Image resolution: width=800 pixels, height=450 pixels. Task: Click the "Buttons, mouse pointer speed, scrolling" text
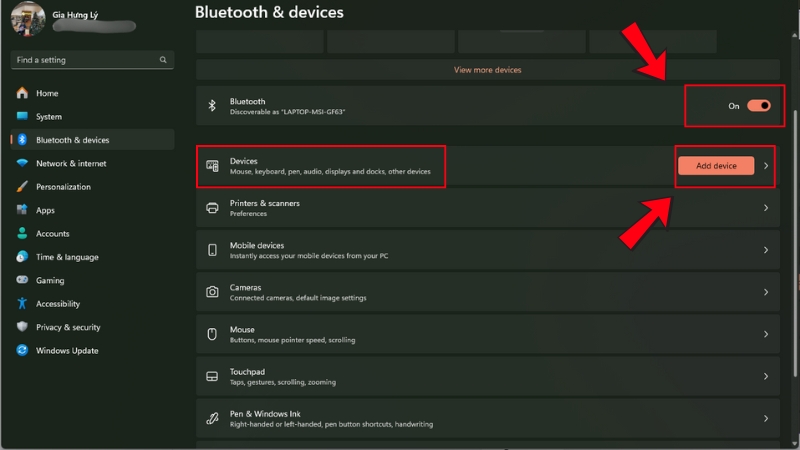292,340
